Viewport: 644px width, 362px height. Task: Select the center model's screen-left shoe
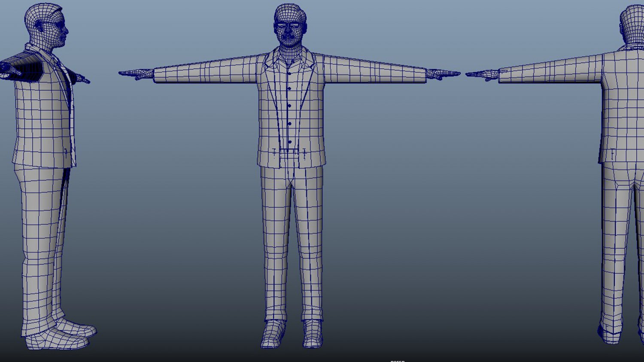(273, 334)
